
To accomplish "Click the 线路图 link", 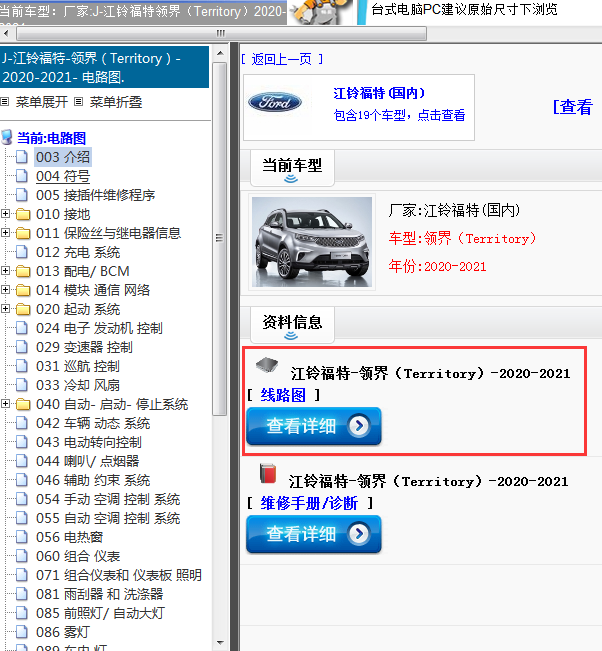I will point(283,395).
